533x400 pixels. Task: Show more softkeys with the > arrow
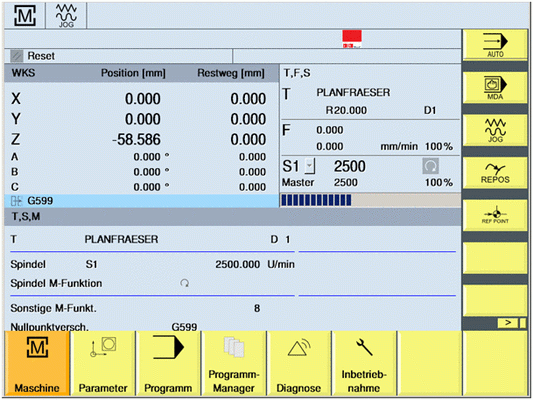pos(508,323)
